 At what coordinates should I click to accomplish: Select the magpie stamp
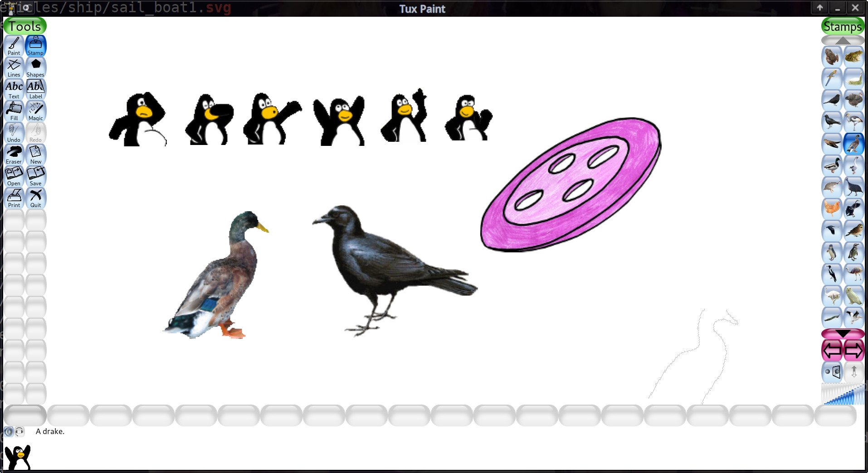[832, 275]
